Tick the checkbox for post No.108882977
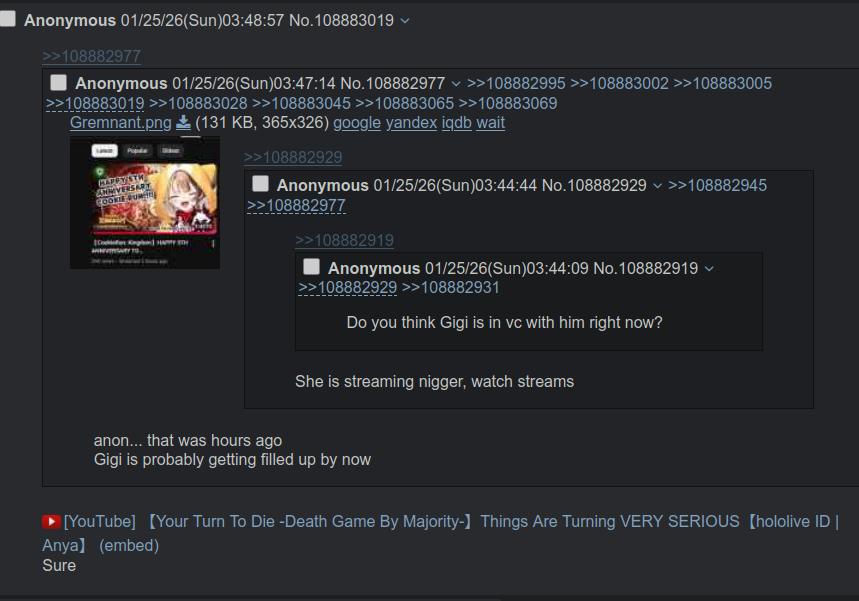 [59, 83]
